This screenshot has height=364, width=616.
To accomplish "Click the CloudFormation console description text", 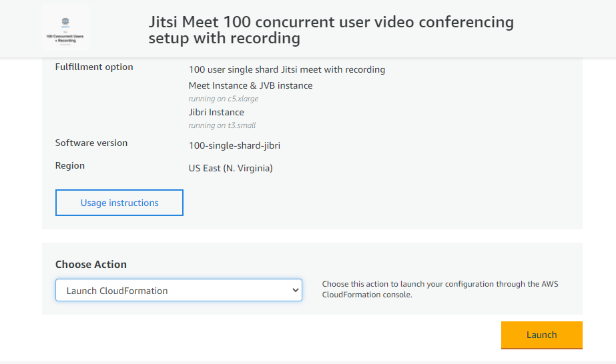I will (x=440, y=289).
